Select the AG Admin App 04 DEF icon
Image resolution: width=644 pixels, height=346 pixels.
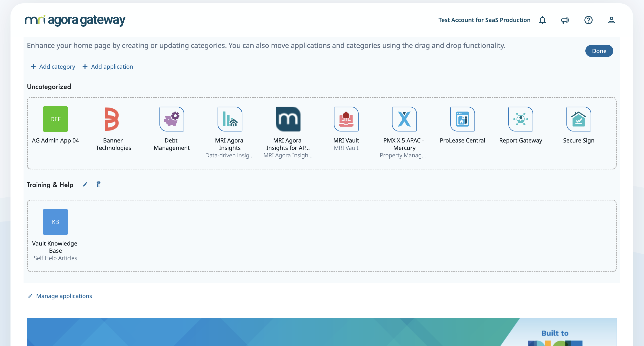point(55,119)
